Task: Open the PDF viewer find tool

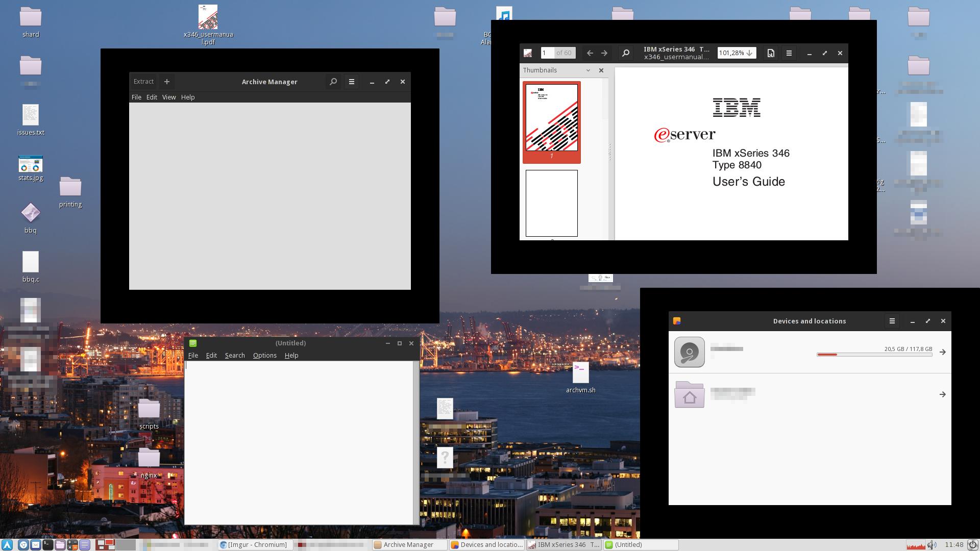Action: (x=625, y=53)
